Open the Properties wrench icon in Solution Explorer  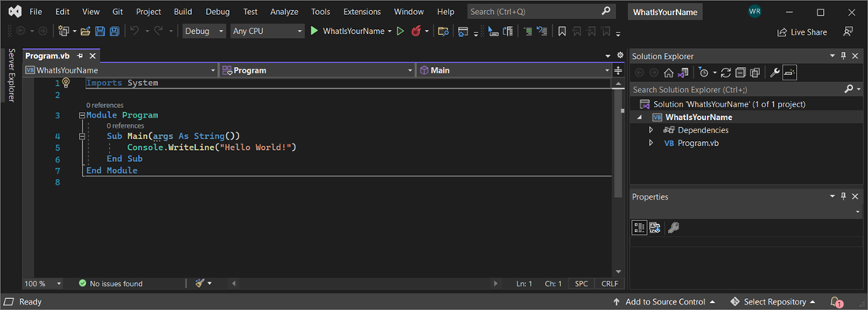tap(775, 73)
